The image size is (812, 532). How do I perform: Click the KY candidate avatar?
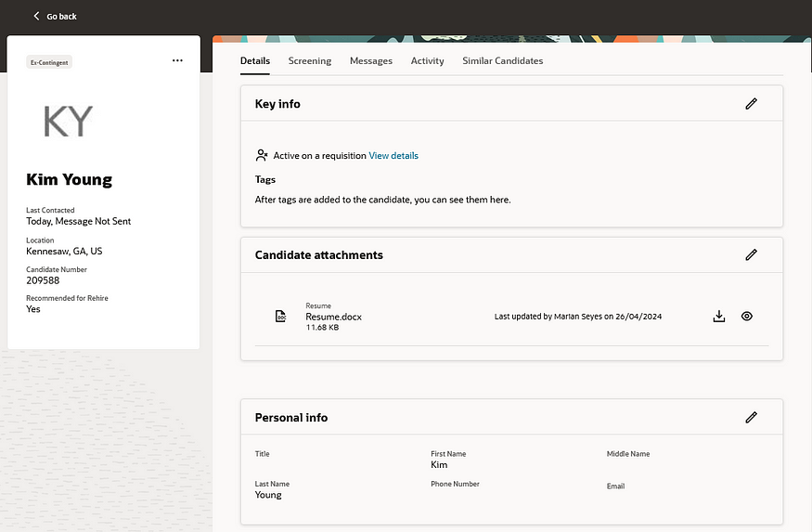(x=69, y=122)
